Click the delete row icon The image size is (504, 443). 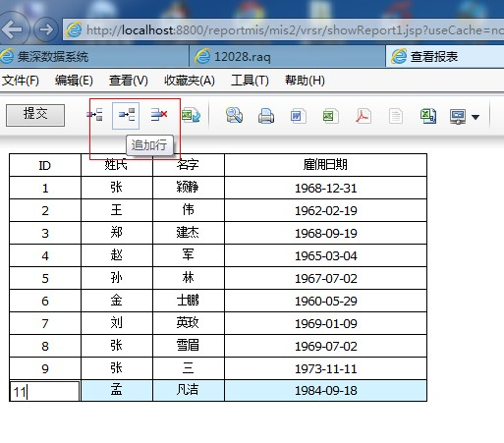(159, 115)
